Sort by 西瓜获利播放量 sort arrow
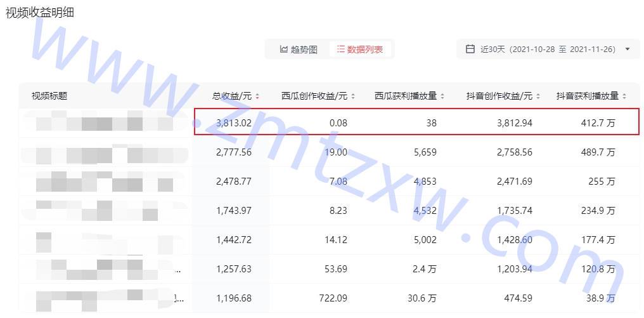Screen dimensions: 644x318 (x=442, y=96)
